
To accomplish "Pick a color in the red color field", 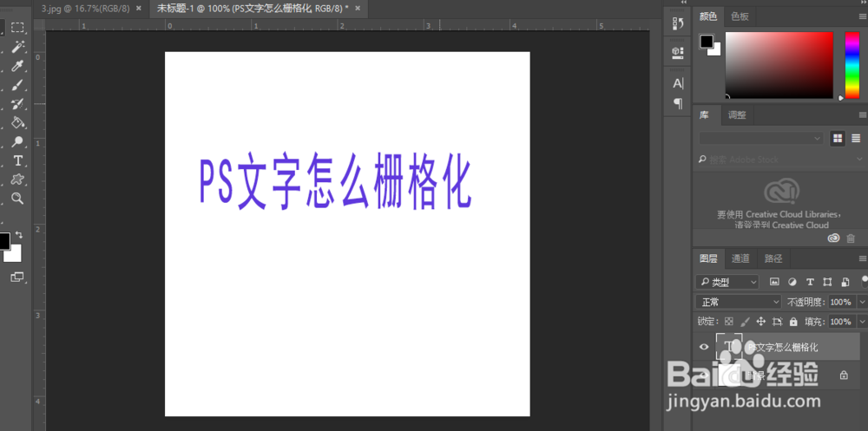I will click(779, 65).
